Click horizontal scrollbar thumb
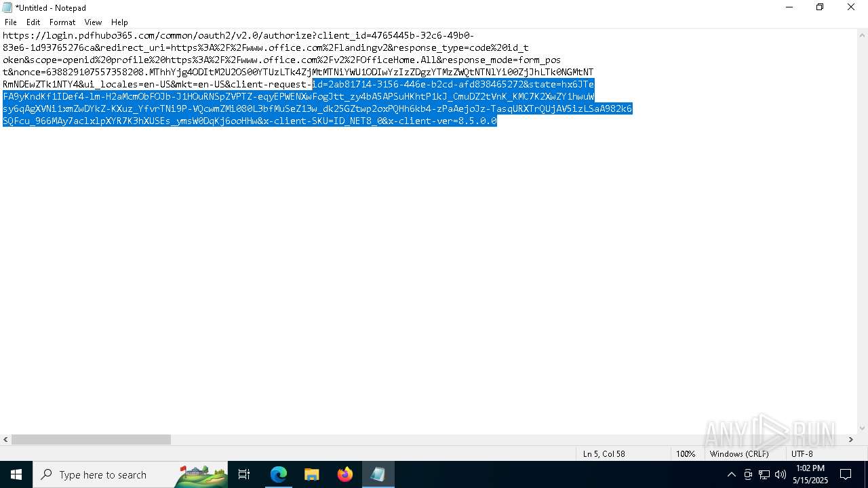 (x=91, y=440)
